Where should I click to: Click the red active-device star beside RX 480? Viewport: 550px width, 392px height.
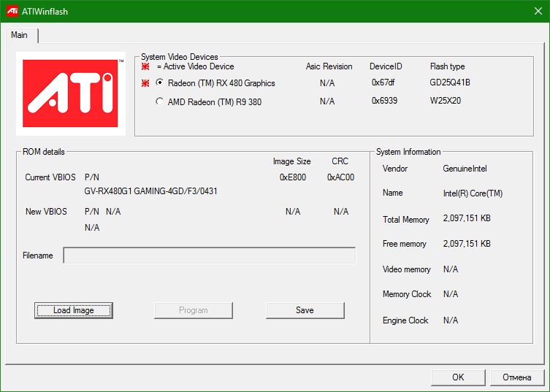coord(145,83)
